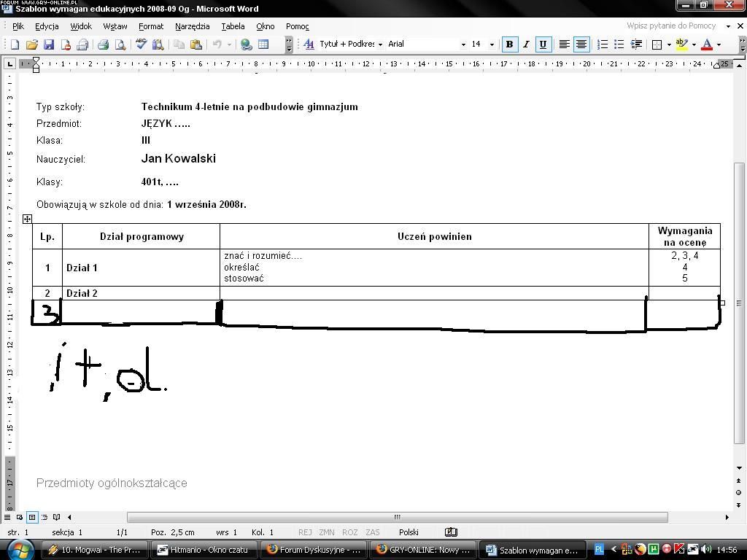The height and width of the screenshot is (560, 747).
Task: Open the Research tool
Action: 158,44
